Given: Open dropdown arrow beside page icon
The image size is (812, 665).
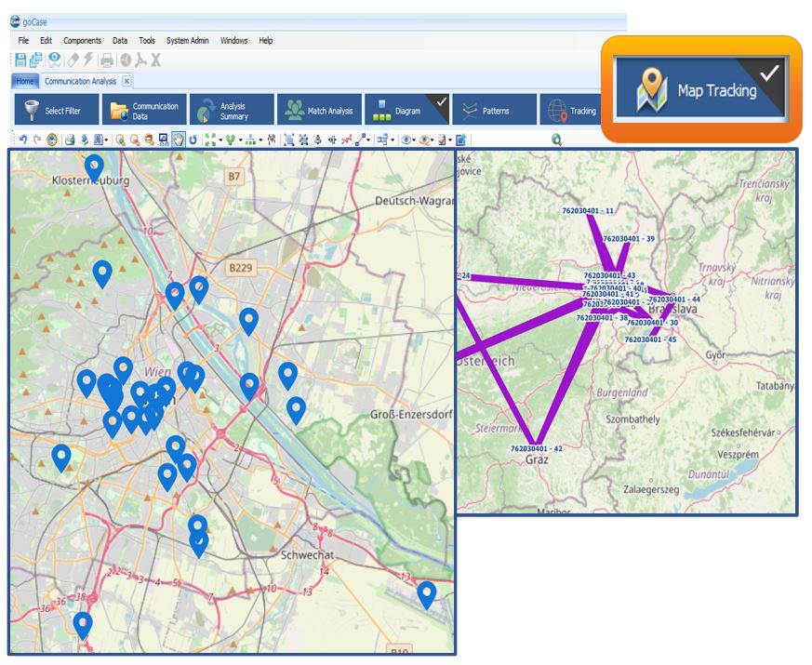Looking at the screenshot, I should [106, 140].
